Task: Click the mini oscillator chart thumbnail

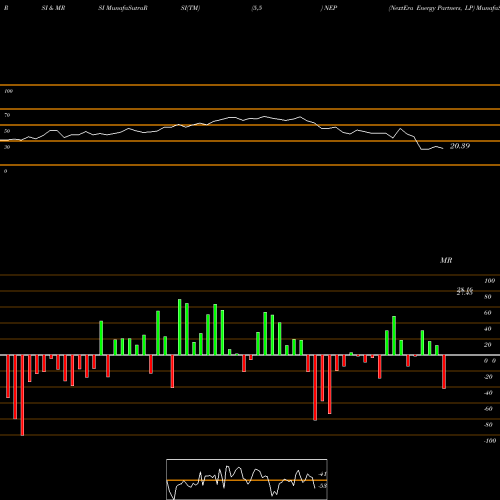Action: (247, 479)
